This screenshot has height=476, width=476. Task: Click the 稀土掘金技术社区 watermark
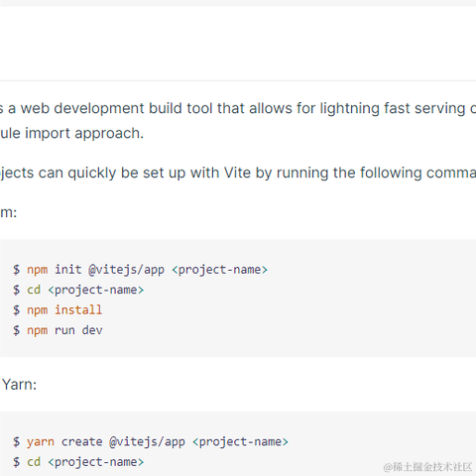[427, 467]
